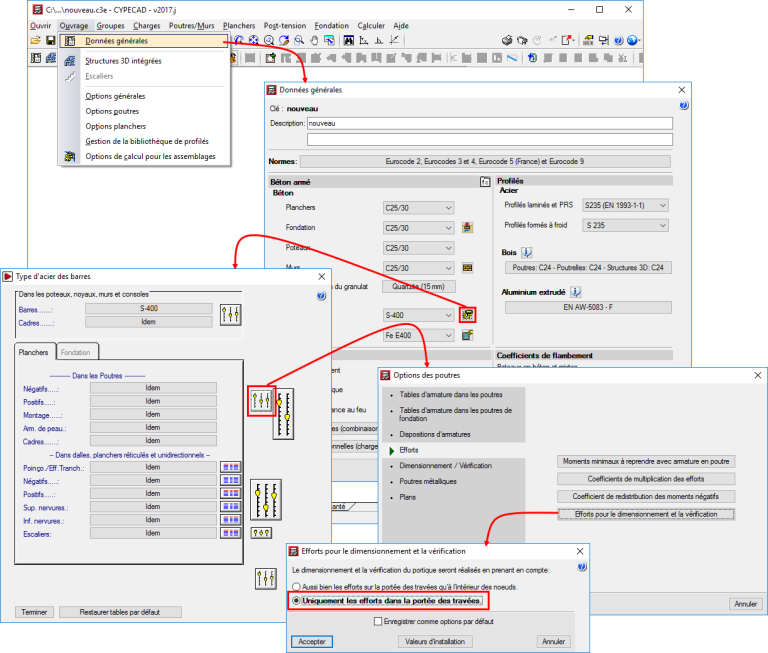Select 'Dispositions d'armatures' in Options des poutres
The height and width of the screenshot is (653, 768).
click(x=434, y=434)
